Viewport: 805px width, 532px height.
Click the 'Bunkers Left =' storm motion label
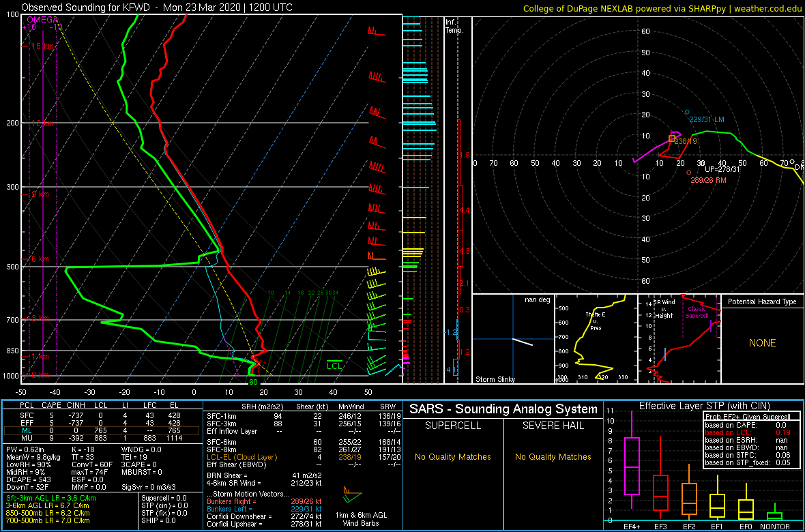(230, 508)
